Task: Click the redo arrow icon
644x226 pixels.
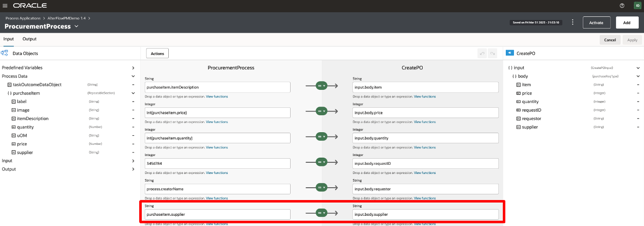Action: (492, 53)
